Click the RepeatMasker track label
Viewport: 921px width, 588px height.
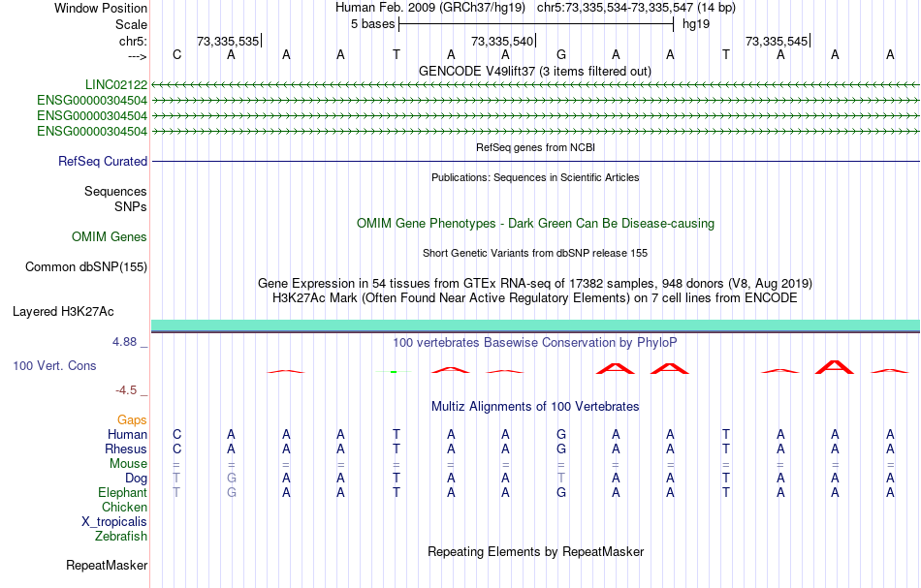[x=107, y=566]
